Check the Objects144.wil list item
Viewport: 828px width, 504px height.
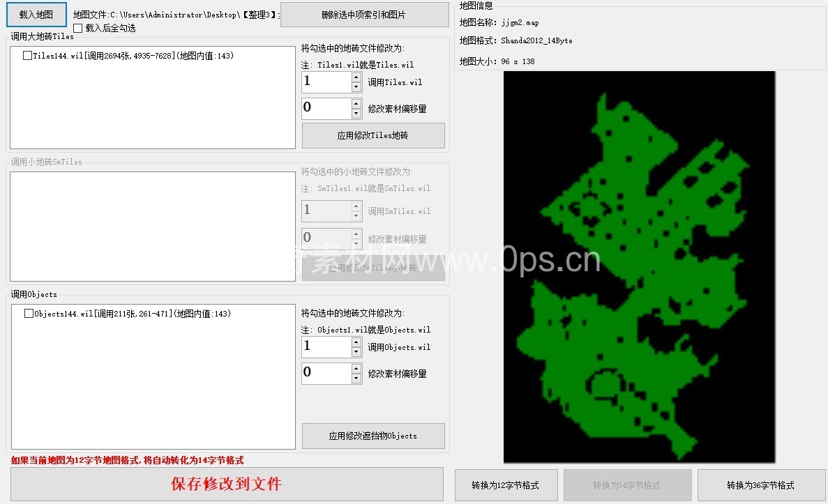click(x=29, y=314)
